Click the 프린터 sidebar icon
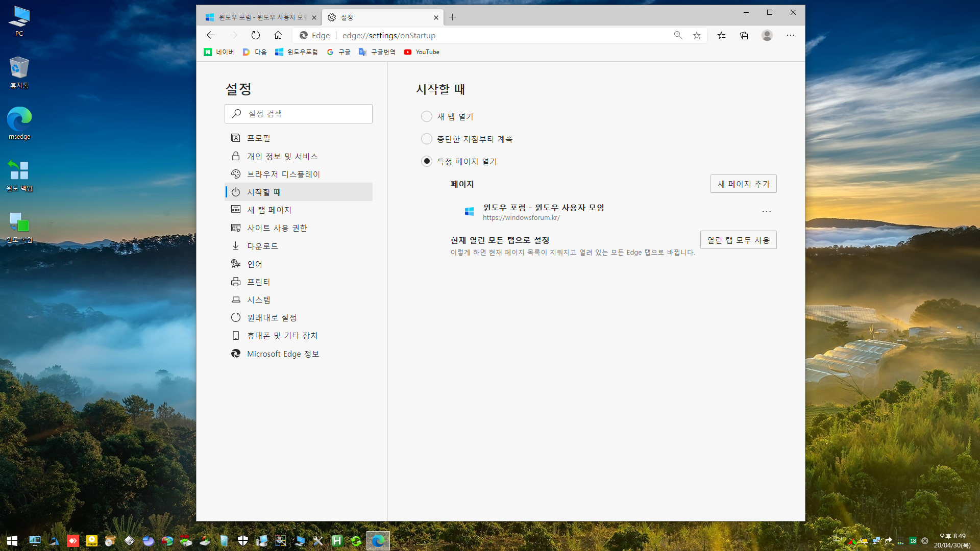980x551 pixels. click(236, 281)
